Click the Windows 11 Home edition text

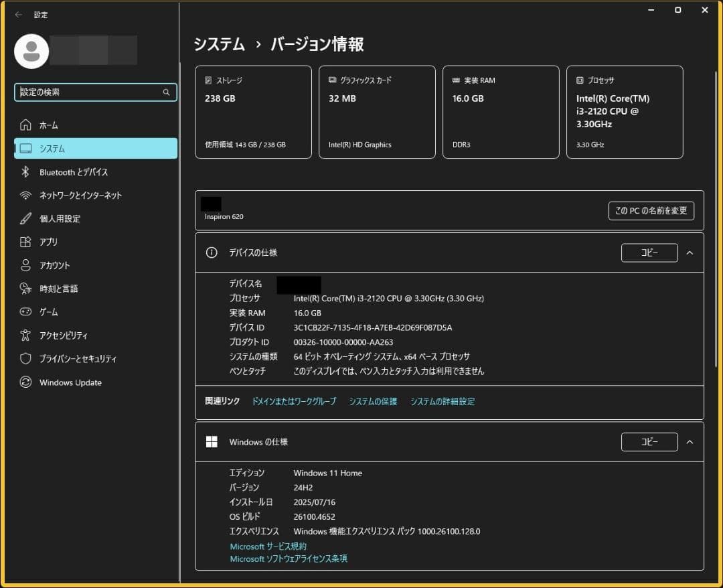pos(327,473)
